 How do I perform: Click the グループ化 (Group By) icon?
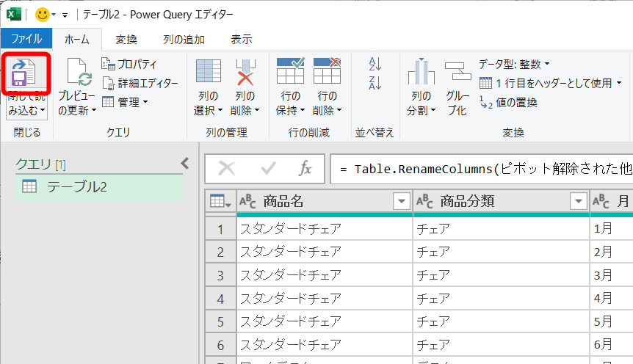tap(457, 71)
